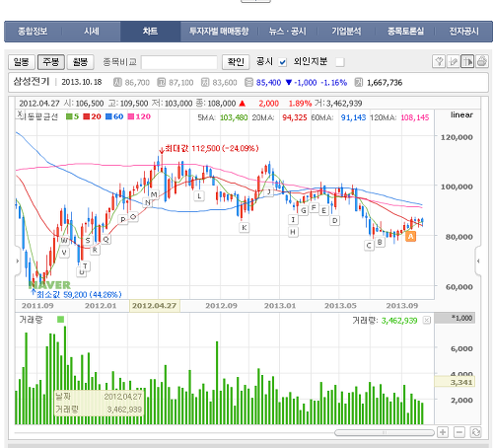This screenshot has height=448, width=493.
Task: Click the pink 120-day MA color swatch
Action: tap(131, 116)
